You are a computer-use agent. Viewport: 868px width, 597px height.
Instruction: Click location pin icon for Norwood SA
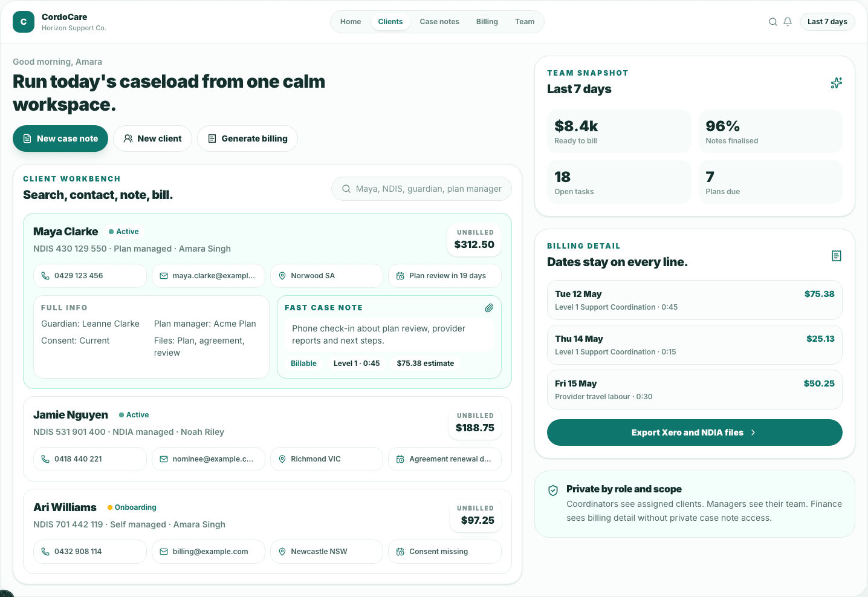click(x=282, y=276)
